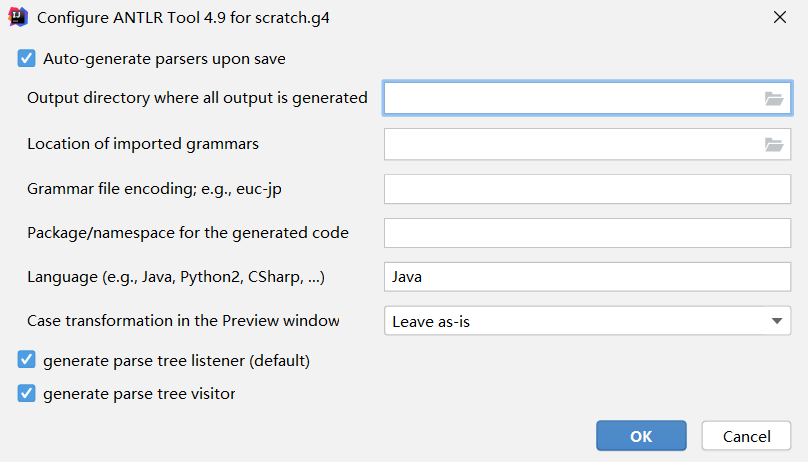Confirm settings with the OK button
This screenshot has height=462, width=808.
(641, 436)
